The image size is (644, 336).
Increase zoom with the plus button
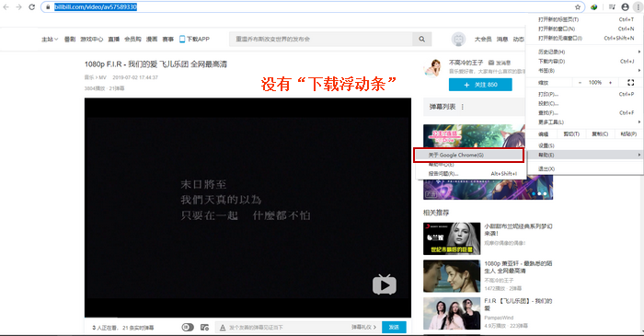610,83
